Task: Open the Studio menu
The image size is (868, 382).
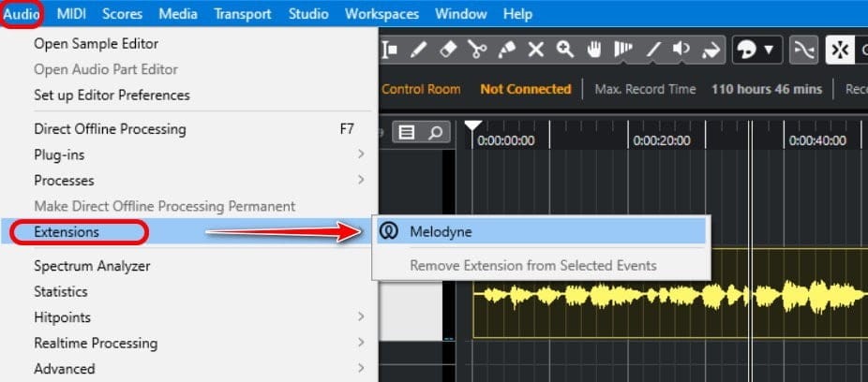Action: [308, 14]
